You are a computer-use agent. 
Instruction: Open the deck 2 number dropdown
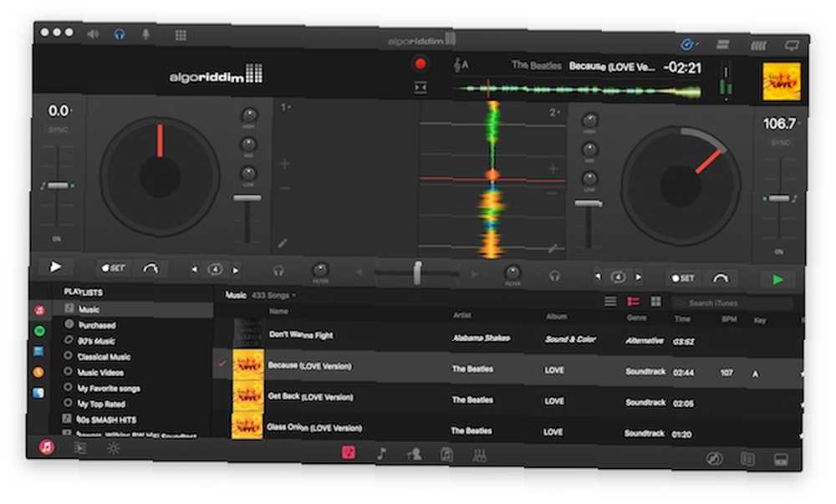554,113
